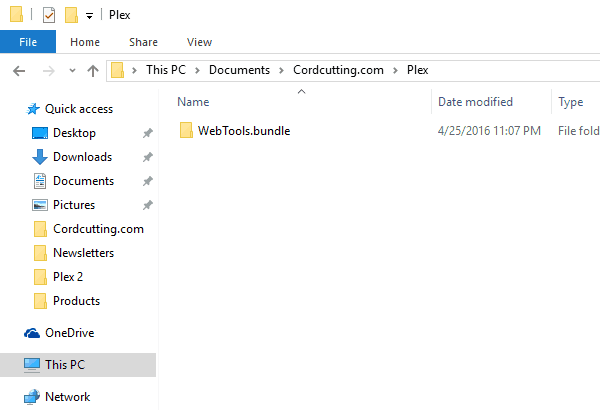Click the Documents page icon in sidebar

[40, 181]
